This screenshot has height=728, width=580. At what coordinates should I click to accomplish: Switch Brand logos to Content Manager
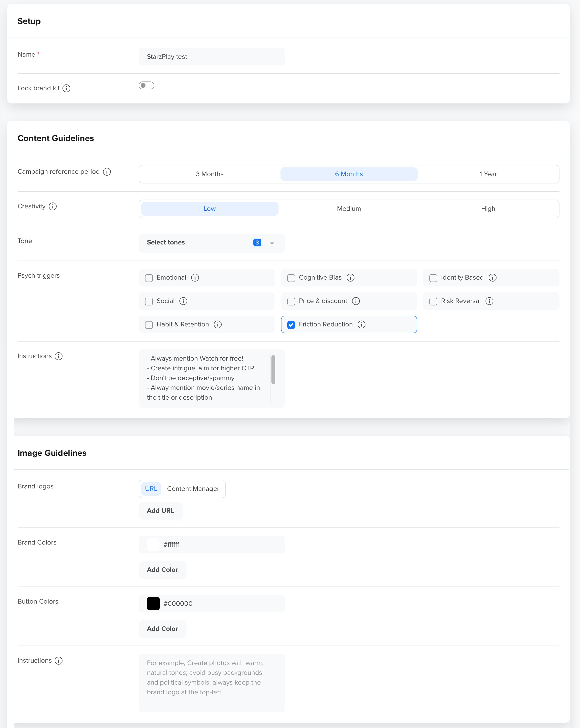(x=193, y=489)
